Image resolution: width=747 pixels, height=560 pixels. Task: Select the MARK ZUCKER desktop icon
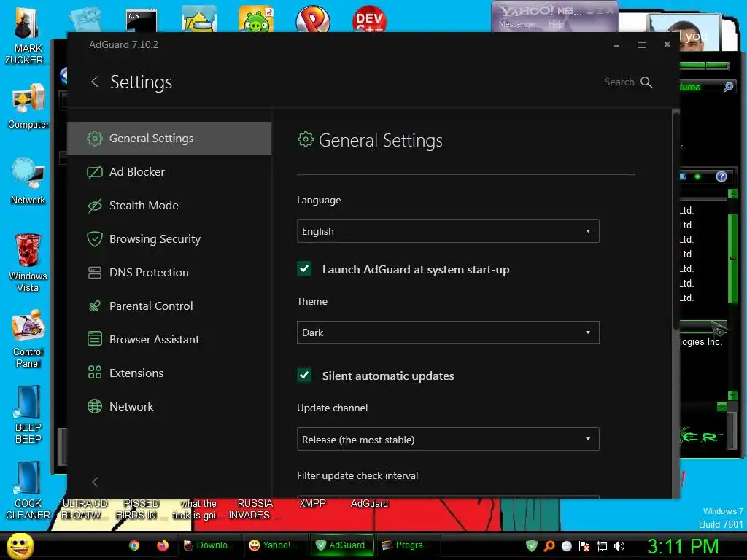click(x=27, y=36)
